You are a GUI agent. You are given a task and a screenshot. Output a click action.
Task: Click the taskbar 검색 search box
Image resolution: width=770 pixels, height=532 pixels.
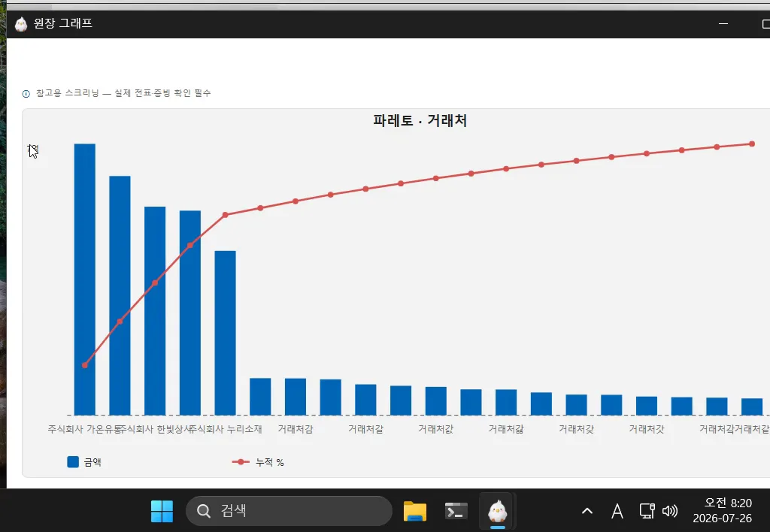click(x=289, y=511)
